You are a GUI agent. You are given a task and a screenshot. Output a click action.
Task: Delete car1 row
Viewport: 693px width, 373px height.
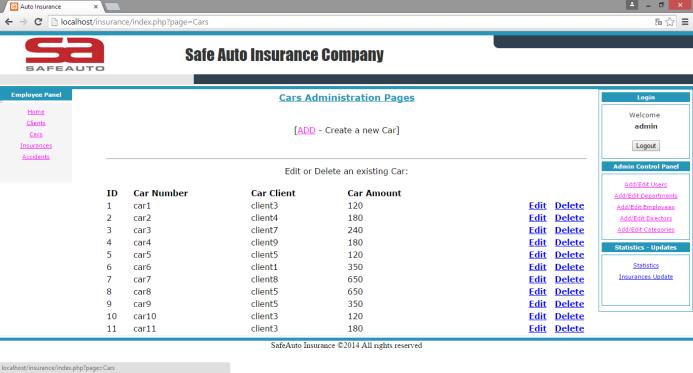pyautogui.click(x=569, y=206)
